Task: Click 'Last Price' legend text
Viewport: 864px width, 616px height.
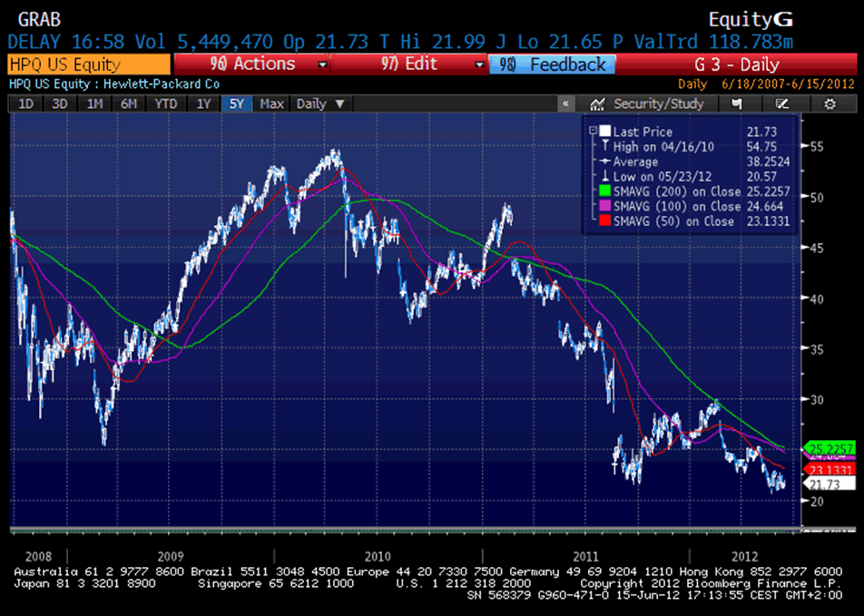Action: click(643, 132)
